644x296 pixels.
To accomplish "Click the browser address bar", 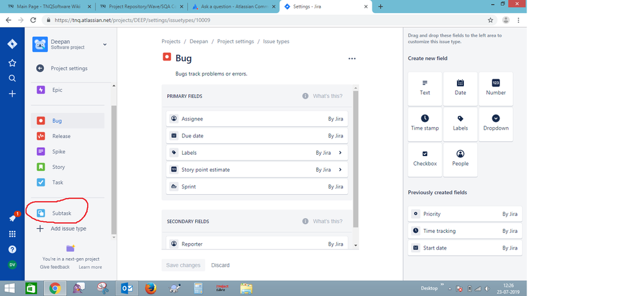I will pyautogui.click(x=269, y=20).
